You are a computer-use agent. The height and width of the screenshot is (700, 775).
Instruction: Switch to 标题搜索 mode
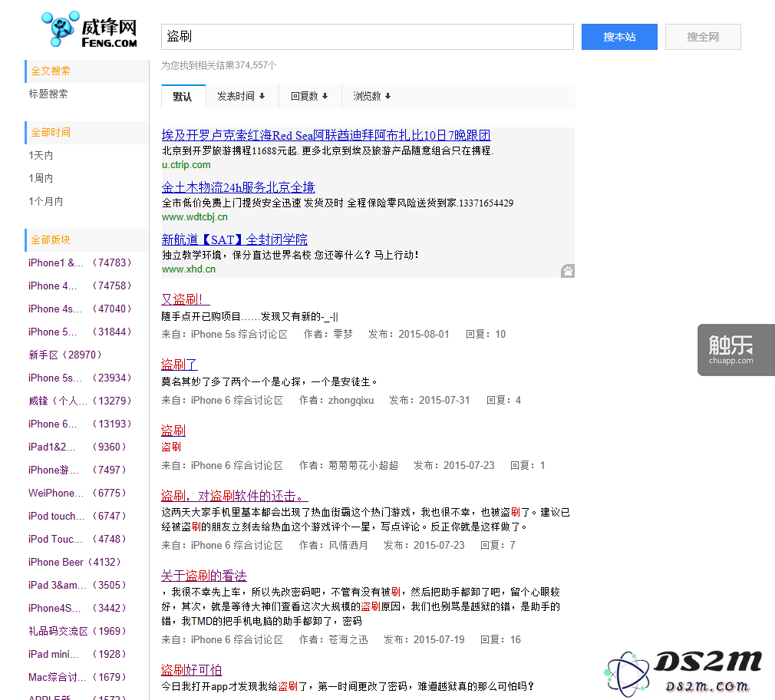[48, 94]
